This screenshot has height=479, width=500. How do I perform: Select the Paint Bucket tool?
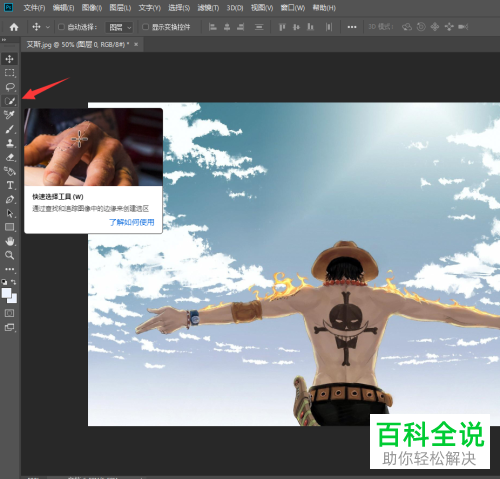click(x=9, y=171)
